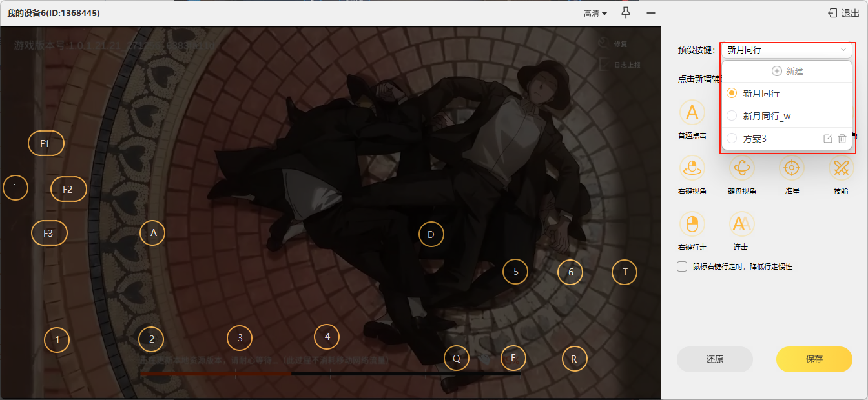
Task: Select the E key circle
Action: click(x=513, y=358)
